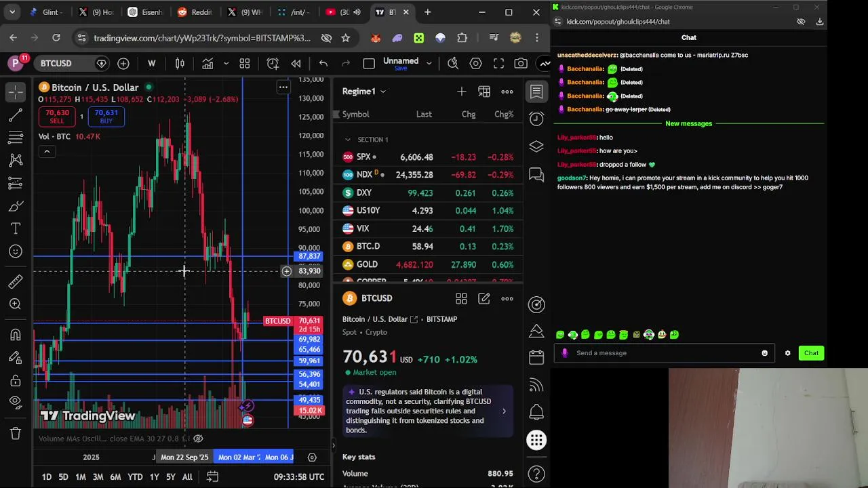Take a chart snapshot with camera

521,63
